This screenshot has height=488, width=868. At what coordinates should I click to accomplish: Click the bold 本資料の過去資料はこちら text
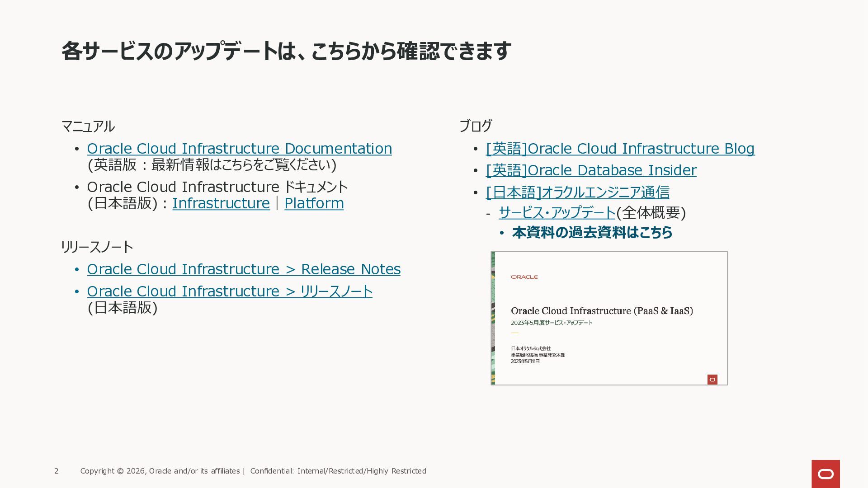[592, 233]
